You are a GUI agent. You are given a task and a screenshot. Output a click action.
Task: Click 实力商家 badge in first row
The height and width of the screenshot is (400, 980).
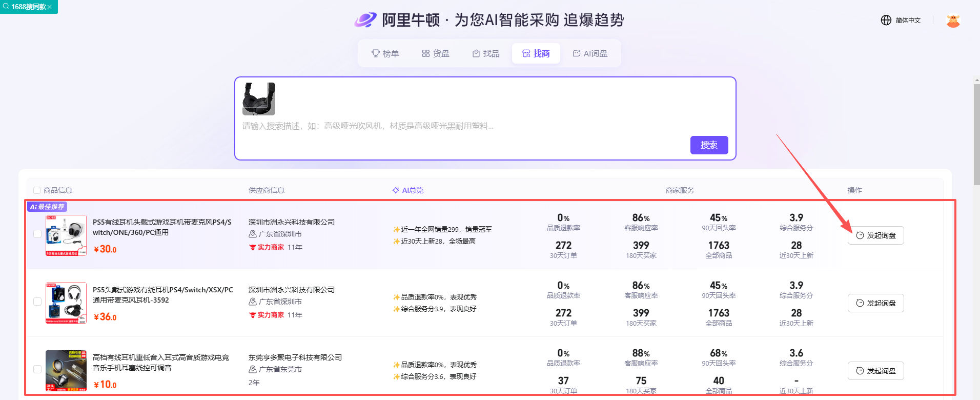point(267,247)
